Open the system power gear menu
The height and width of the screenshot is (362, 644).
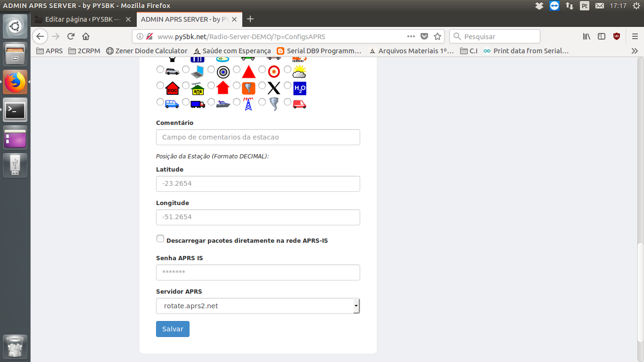637,6
